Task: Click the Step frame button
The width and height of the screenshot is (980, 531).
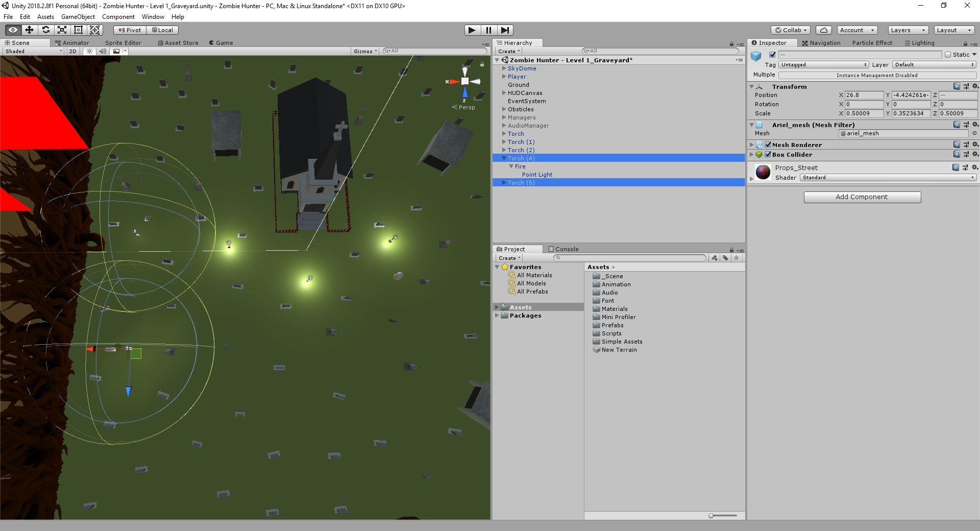Action: tap(505, 30)
